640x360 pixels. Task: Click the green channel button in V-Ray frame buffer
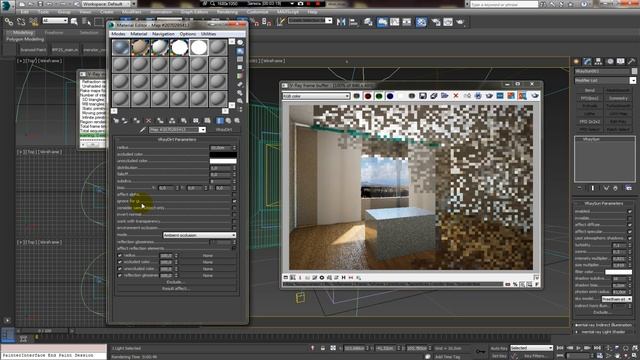tap(379, 96)
